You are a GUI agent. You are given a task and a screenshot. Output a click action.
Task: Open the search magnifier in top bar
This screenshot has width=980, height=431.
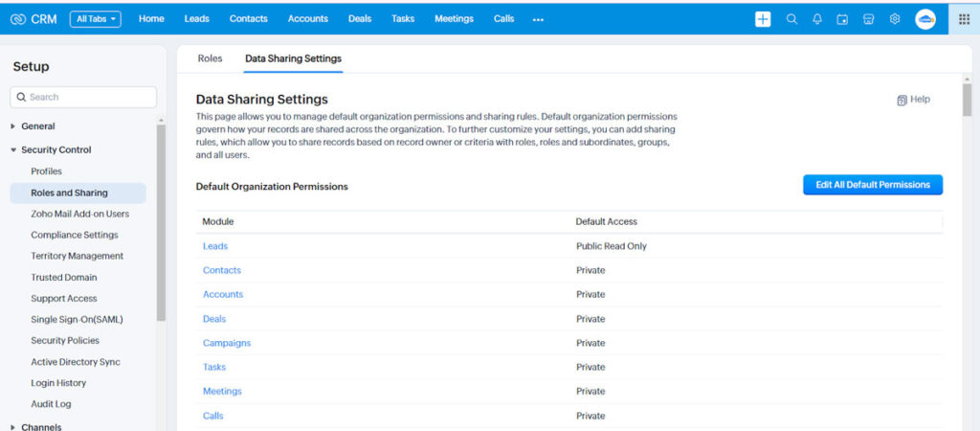(x=791, y=19)
